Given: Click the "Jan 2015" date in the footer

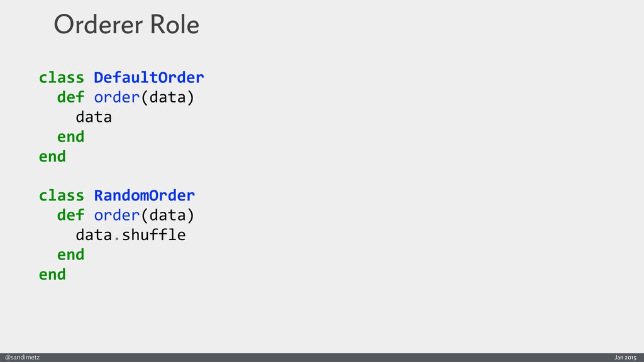Looking at the screenshot, I should (625, 357).
